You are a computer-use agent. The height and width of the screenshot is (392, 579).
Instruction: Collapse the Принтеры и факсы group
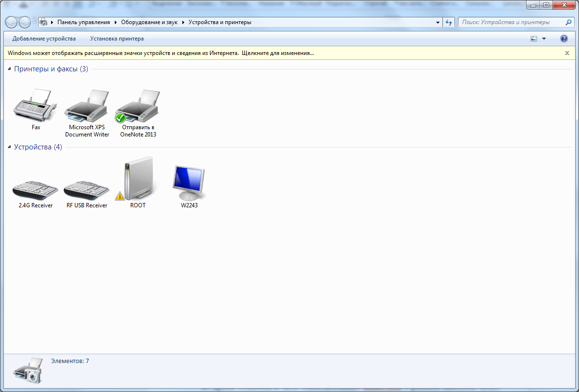coord(10,69)
